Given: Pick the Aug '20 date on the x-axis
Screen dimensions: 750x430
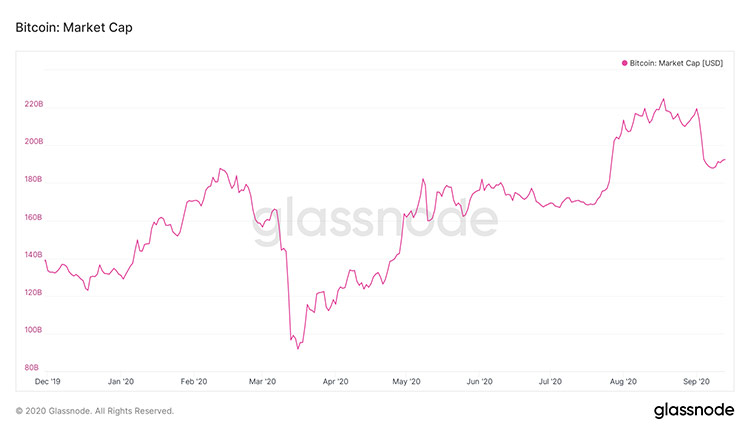Looking at the screenshot, I should tap(624, 381).
